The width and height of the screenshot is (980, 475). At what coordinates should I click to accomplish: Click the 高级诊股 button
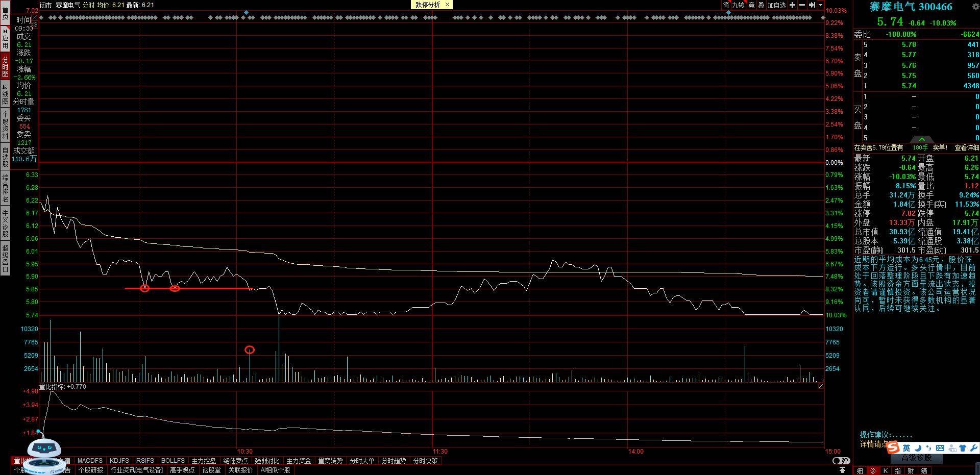(x=916, y=458)
